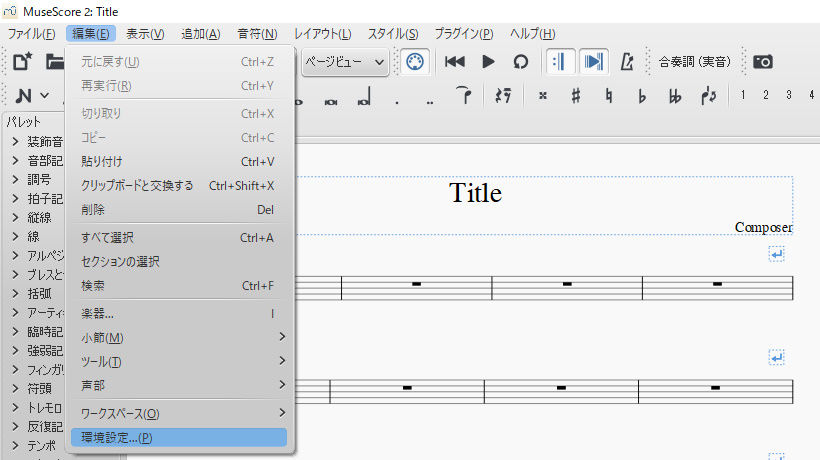This screenshot has width=820, height=460.
Task: Toggle the tie icon
Action: (x=463, y=95)
